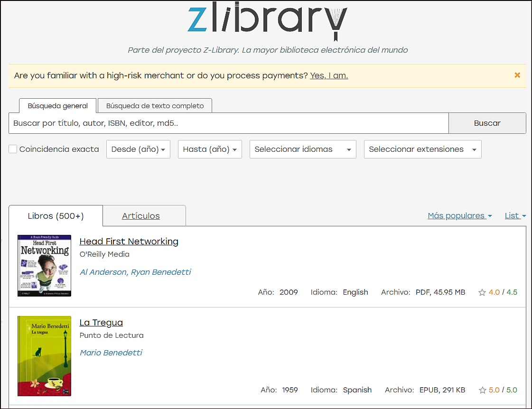Open the Mario Benedetti author link
This screenshot has width=532, height=409.
click(111, 353)
